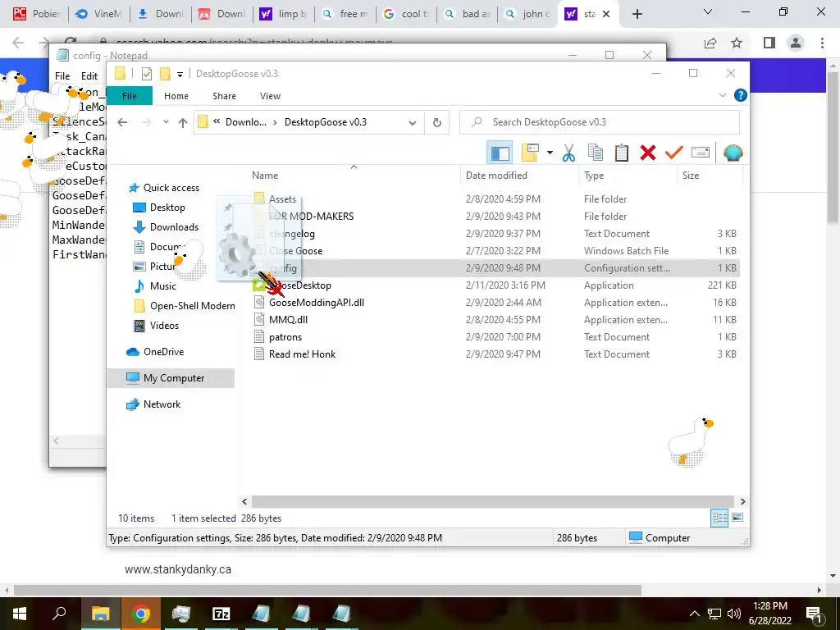The image size is (840, 630).
Task: Click Chrome share page icon
Action: pos(710,43)
